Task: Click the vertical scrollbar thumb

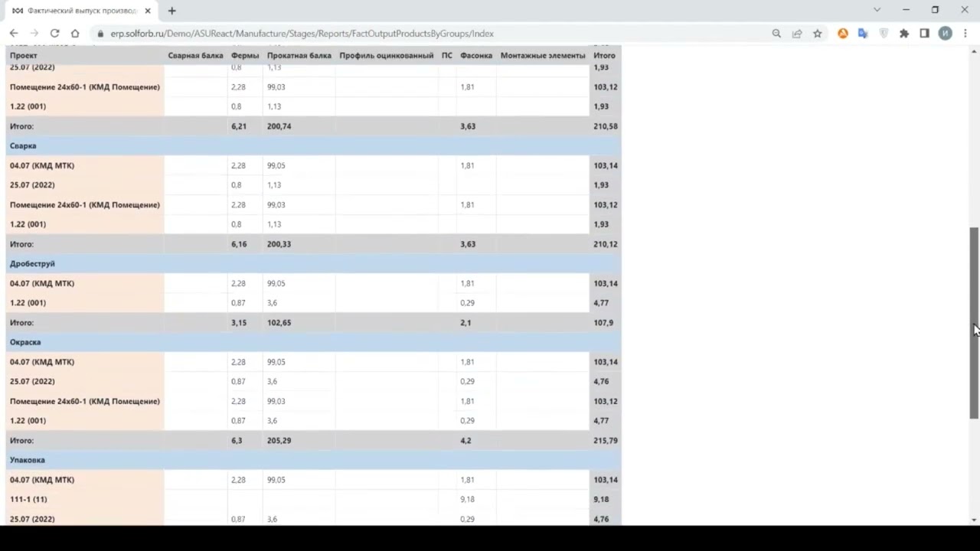Action: click(974, 322)
